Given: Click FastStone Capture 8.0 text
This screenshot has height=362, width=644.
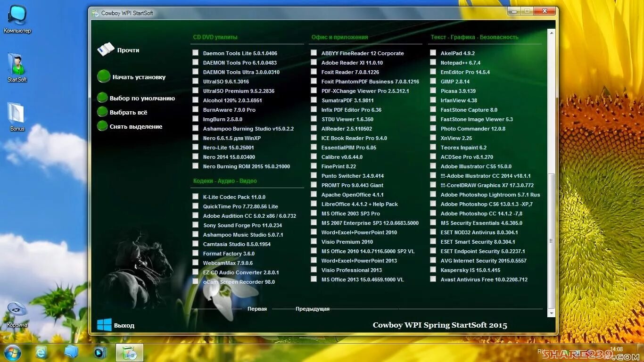Looking at the screenshot, I should coord(469,110).
